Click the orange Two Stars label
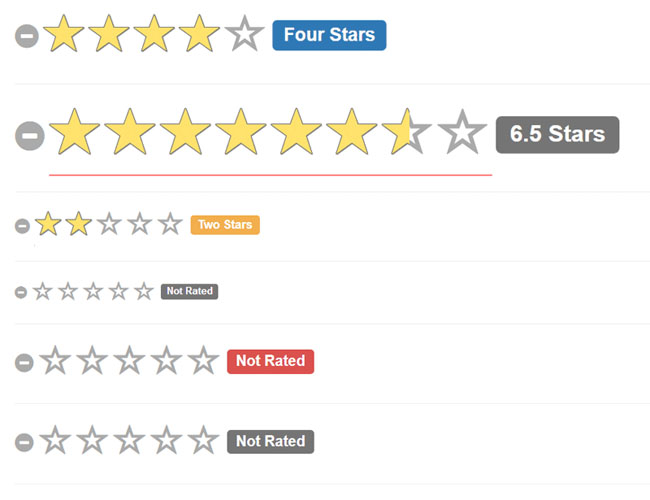 click(225, 225)
